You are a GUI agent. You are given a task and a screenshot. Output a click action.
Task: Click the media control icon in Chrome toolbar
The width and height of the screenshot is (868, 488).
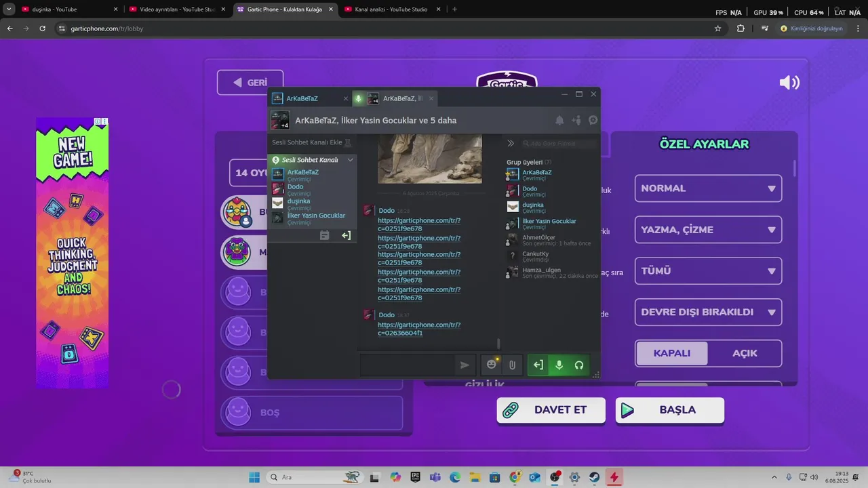tap(765, 28)
